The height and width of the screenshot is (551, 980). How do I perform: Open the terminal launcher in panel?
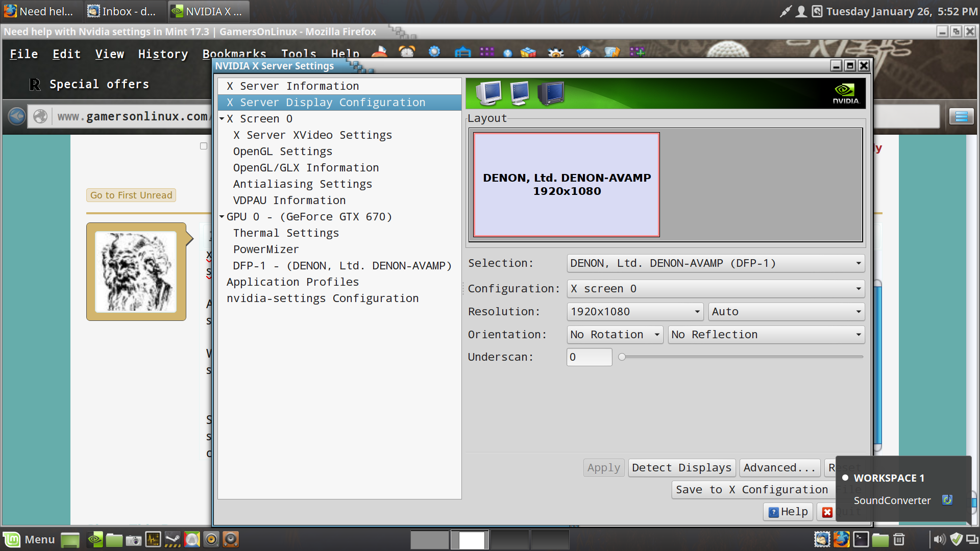861,539
